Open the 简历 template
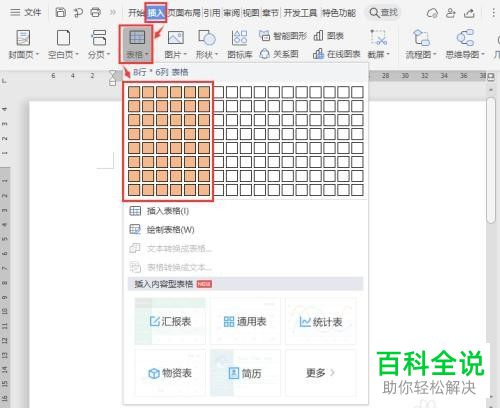500x408 pixels. pyautogui.click(x=245, y=373)
